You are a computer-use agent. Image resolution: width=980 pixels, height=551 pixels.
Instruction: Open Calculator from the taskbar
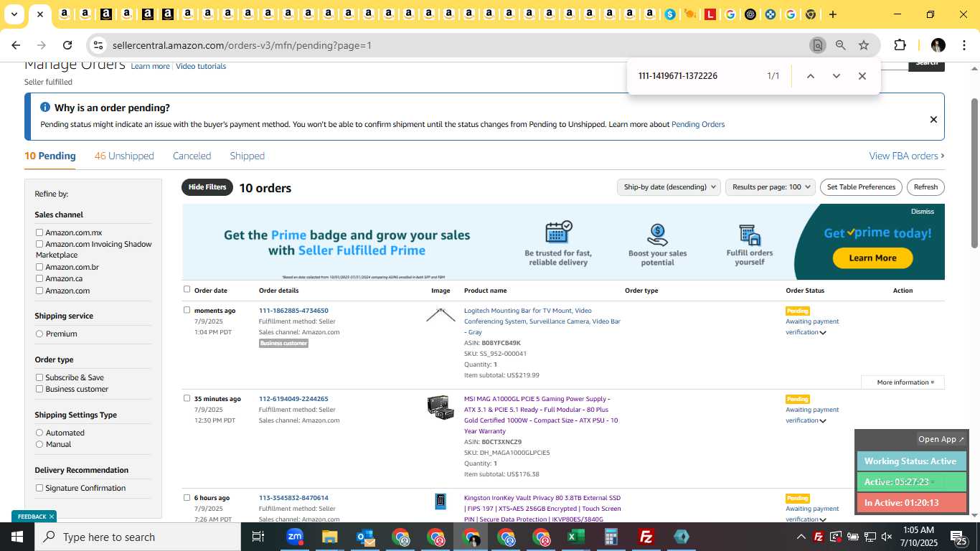coord(611,537)
